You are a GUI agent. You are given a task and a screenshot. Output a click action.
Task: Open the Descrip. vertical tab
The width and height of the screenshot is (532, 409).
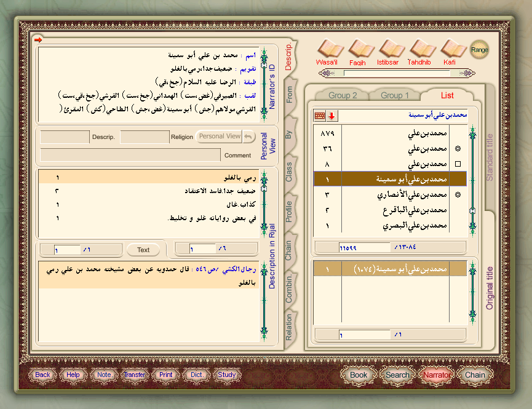[x=288, y=57]
